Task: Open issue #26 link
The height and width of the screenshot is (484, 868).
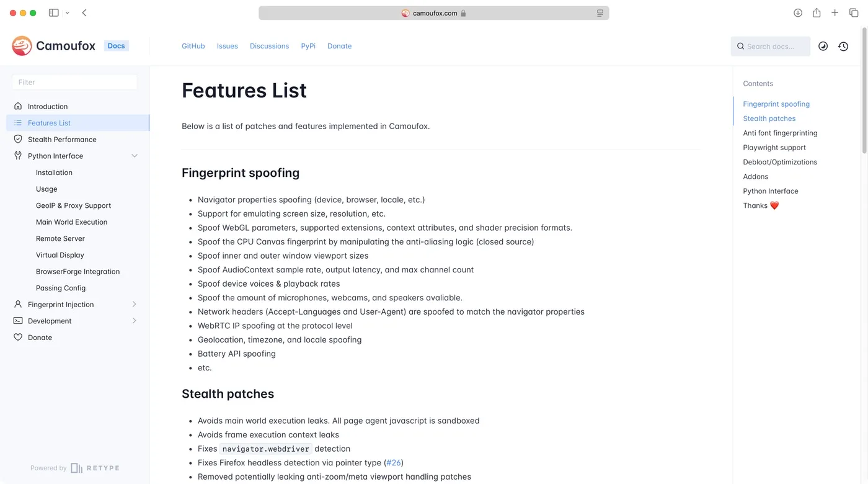Action: [x=394, y=462]
